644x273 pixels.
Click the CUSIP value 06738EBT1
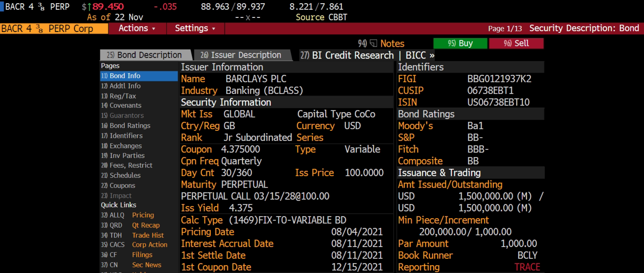[490, 91]
